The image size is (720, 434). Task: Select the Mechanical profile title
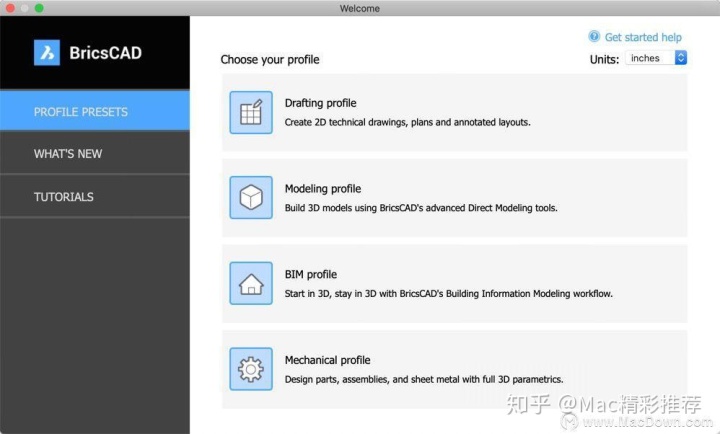pyautogui.click(x=327, y=360)
